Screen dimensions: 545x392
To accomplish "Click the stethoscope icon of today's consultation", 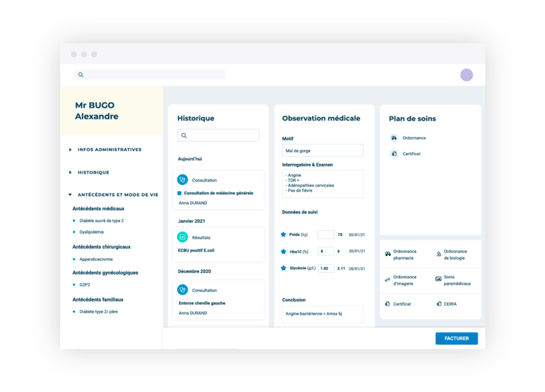I will pyautogui.click(x=183, y=180).
